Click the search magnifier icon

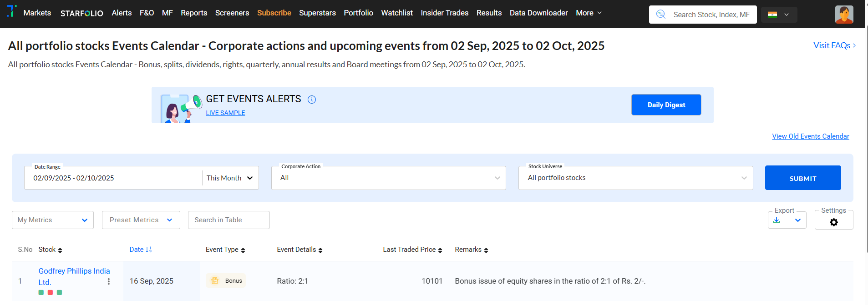click(661, 15)
